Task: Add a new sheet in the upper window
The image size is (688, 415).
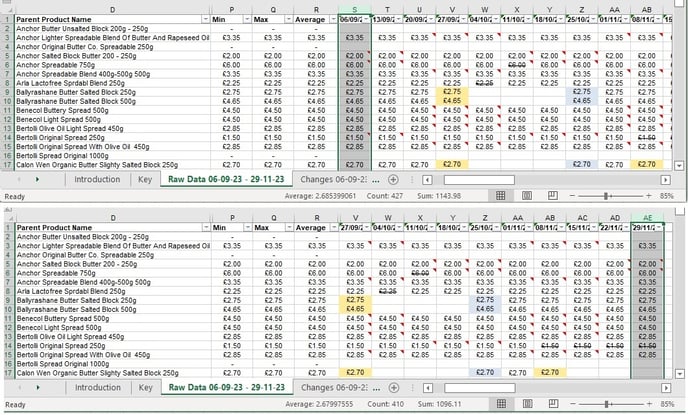Action: (x=393, y=179)
